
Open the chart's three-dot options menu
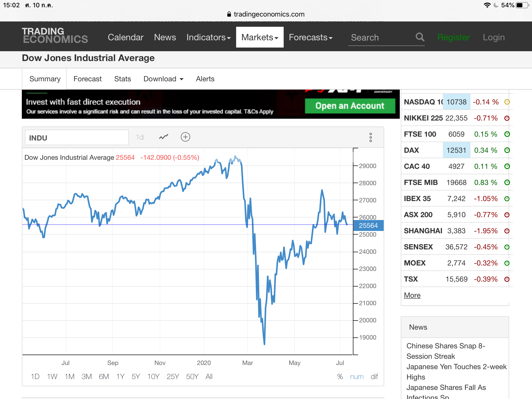click(370, 137)
